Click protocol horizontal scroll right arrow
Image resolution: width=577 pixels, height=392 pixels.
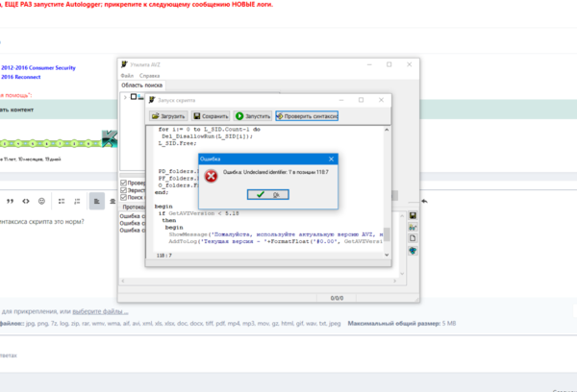click(394, 281)
